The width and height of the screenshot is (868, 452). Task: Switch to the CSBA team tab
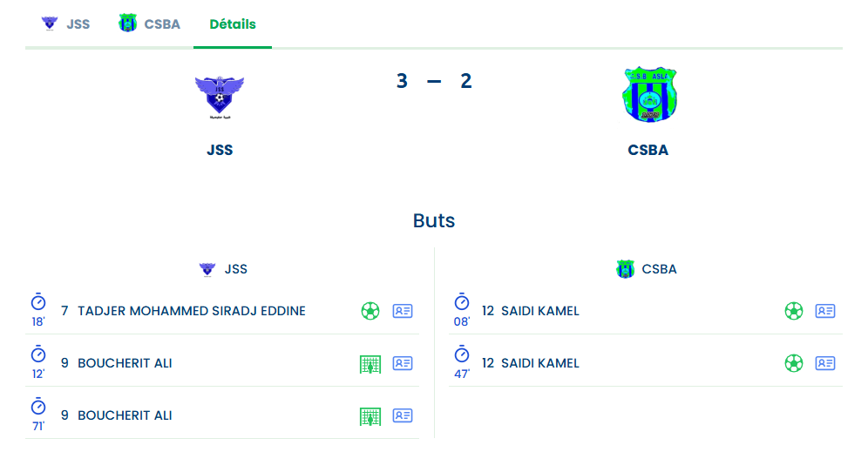pyautogui.click(x=150, y=24)
